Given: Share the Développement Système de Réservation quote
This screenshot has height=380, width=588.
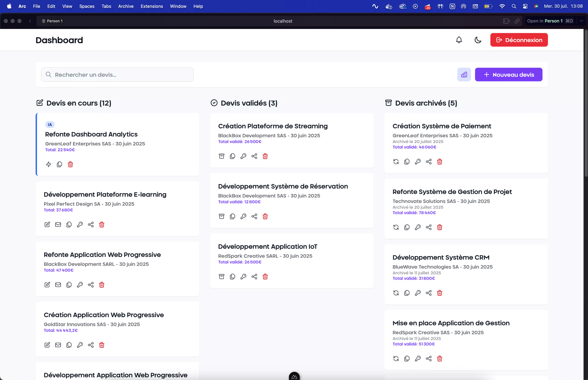Looking at the screenshot, I should [254, 216].
